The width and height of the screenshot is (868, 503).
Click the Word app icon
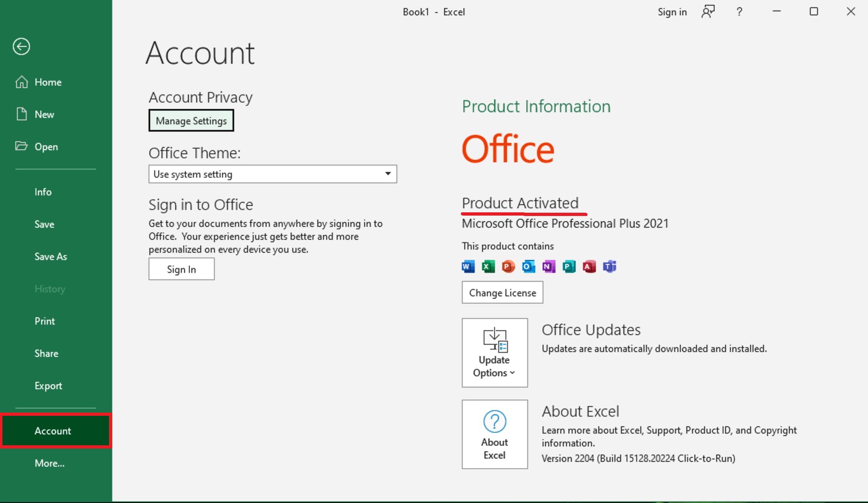(468, 266)
